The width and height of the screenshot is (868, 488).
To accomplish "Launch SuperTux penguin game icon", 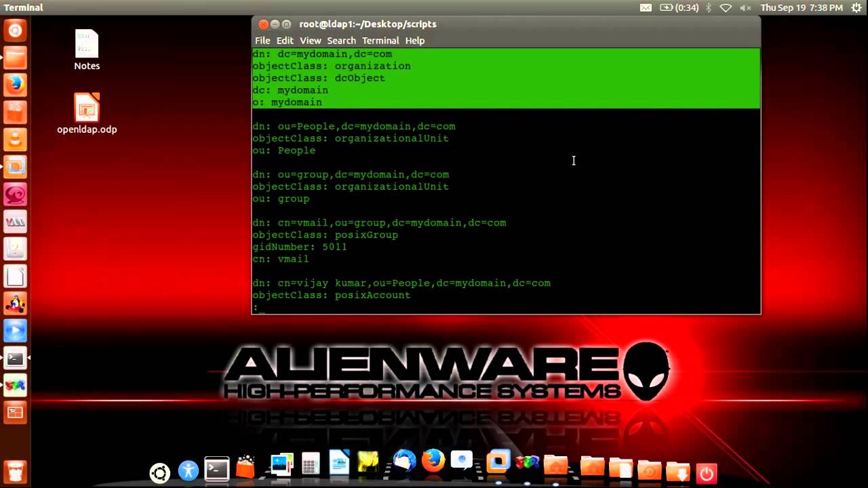I will pos(15,304).
